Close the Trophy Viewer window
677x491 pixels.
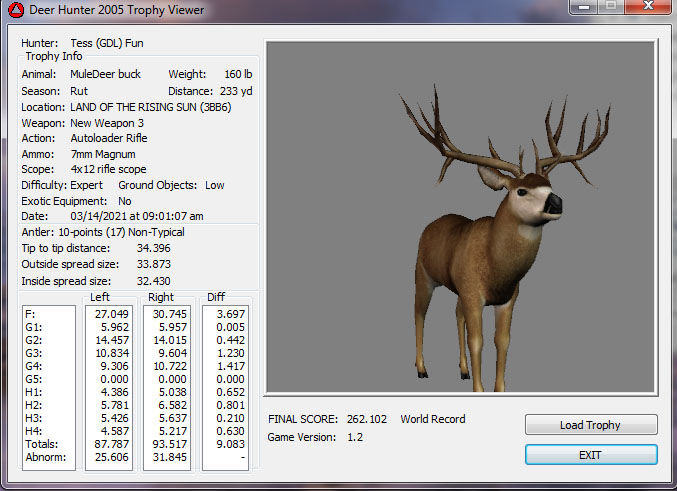tap(647, 7)
